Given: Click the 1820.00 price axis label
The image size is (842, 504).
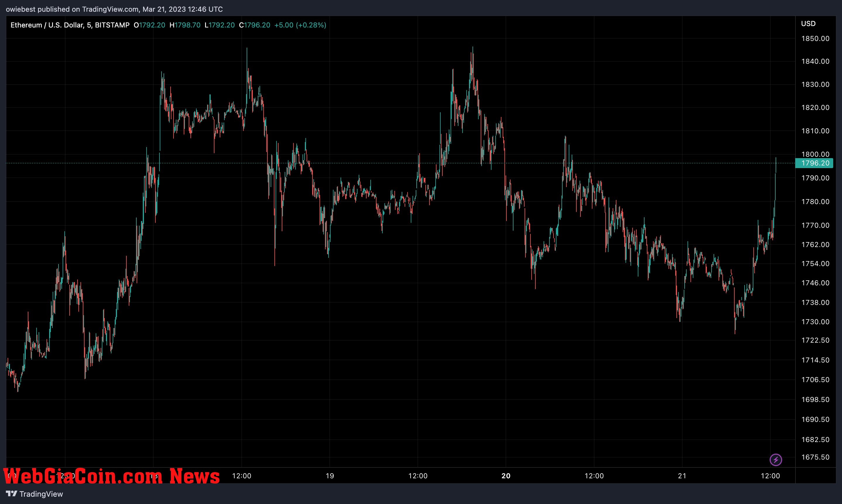Looking at the screenshot, I should click(x=815, y=107).
